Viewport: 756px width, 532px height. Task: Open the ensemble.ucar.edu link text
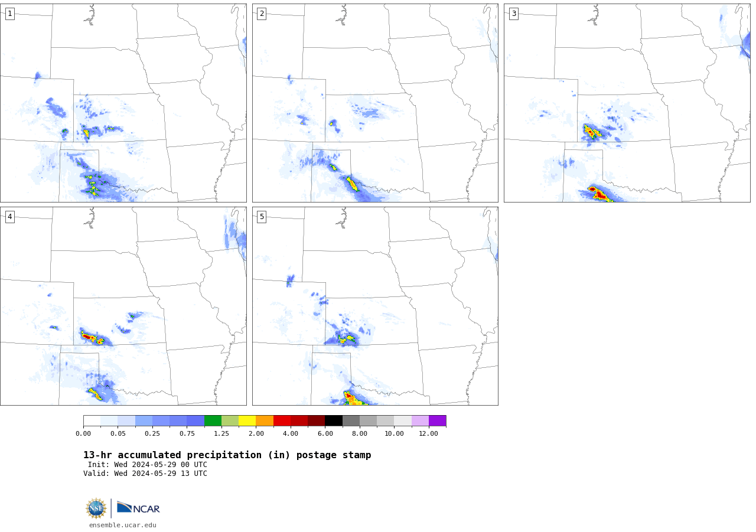(x=123, y=525)
